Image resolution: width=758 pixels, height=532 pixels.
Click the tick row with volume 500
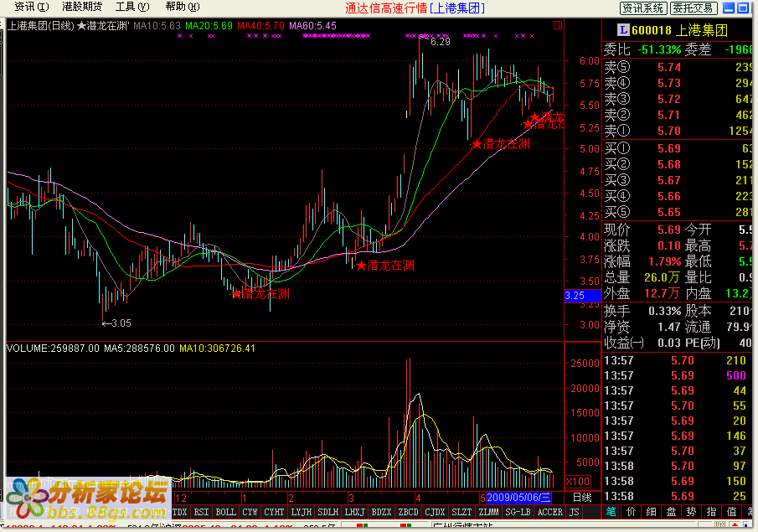click(x=679, y=375)
